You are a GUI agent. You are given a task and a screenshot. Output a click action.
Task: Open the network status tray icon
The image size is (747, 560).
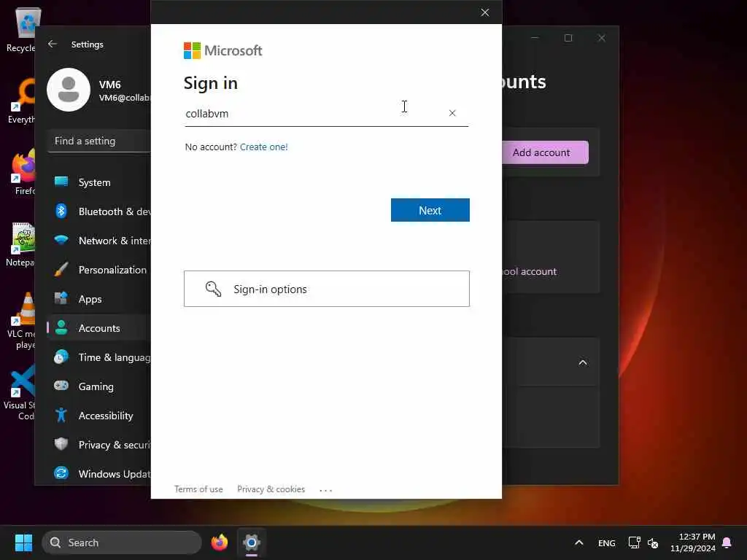click(634, 542)
